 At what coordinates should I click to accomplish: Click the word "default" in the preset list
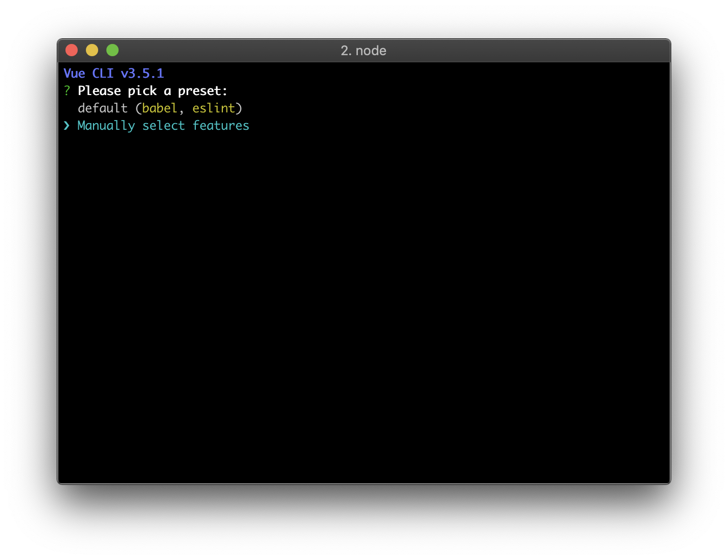[x=103, y=108]
